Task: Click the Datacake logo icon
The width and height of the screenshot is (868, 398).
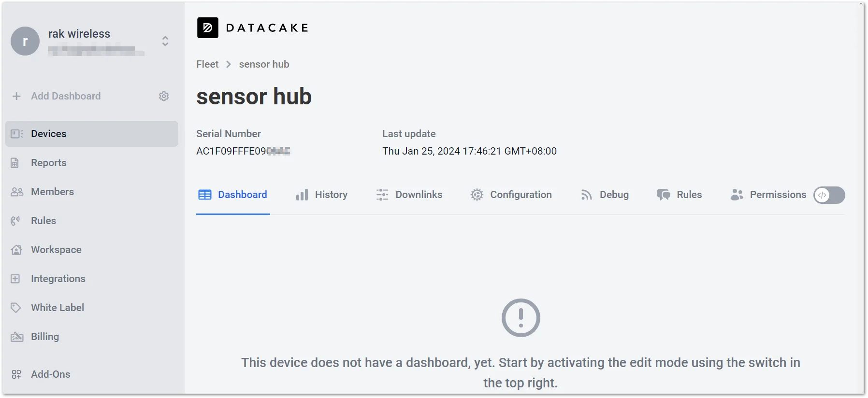Action: (208, 28)
